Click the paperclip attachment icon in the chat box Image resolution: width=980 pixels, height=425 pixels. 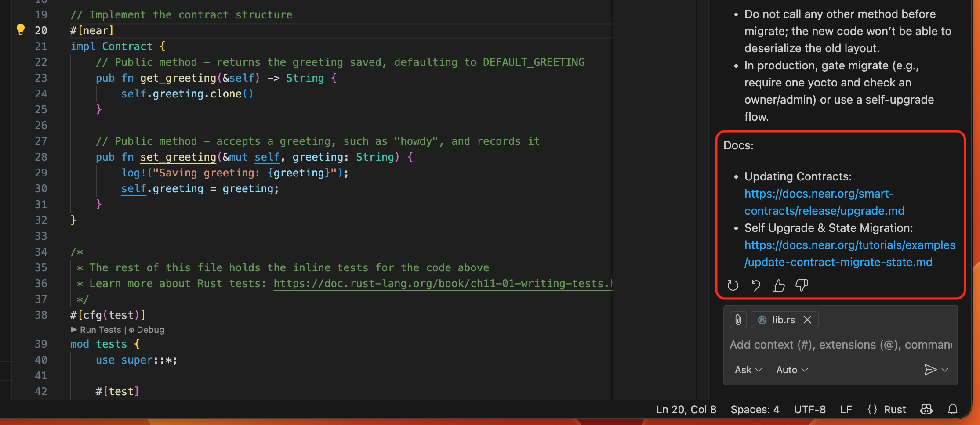pos(738,320)
